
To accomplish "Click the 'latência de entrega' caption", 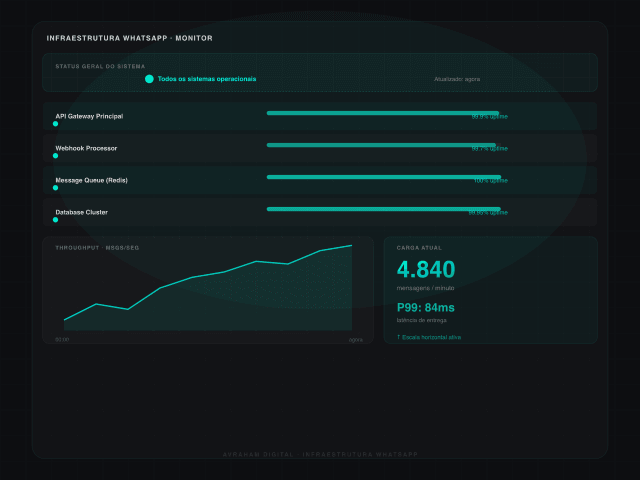I will click(x=422, y=320).
